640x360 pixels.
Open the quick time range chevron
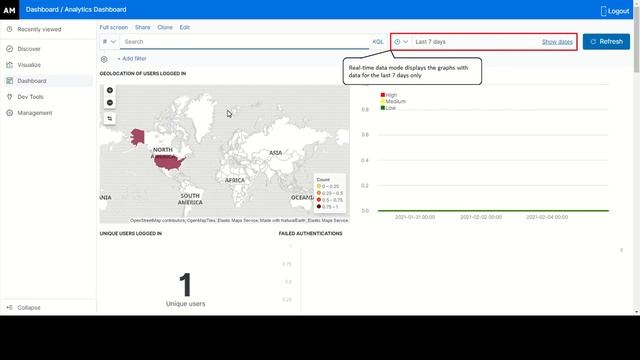(x=405, y=42)
